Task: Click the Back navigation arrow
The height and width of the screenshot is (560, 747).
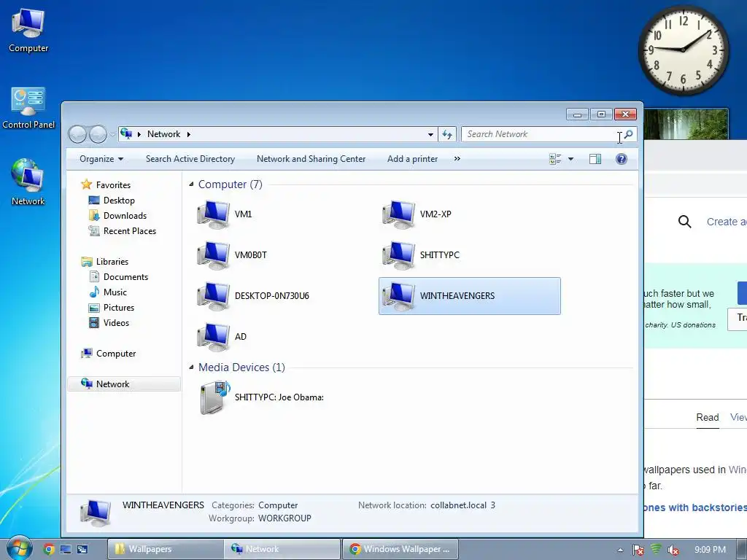Action: (x=77, y=134)
